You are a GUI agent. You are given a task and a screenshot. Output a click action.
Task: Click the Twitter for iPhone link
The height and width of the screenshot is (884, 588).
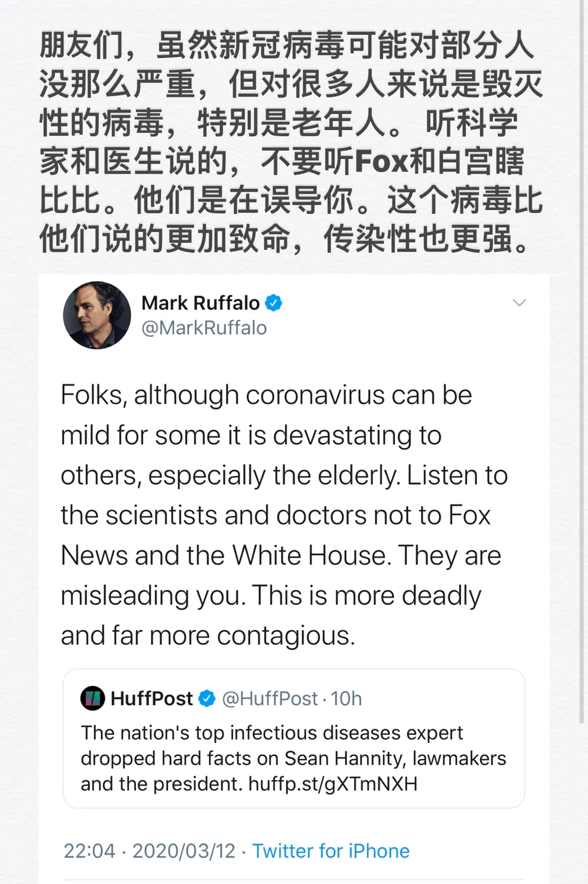330,851
